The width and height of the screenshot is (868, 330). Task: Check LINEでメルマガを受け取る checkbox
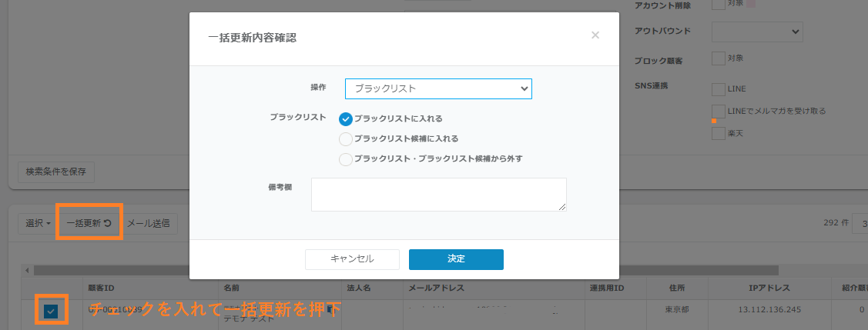pos(718,112)
